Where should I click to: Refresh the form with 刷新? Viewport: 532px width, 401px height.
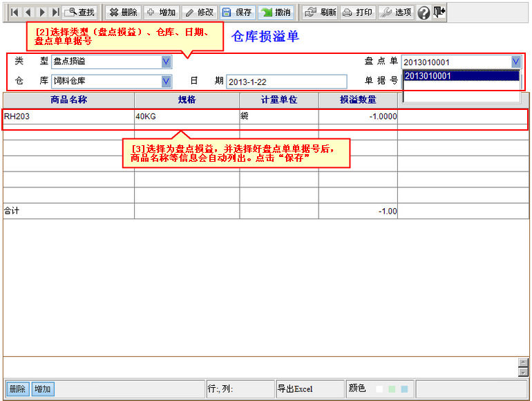pyautogui.click(x=321, y=12)
